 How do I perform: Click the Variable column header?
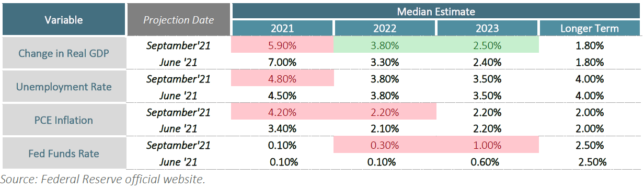(63, 20)
